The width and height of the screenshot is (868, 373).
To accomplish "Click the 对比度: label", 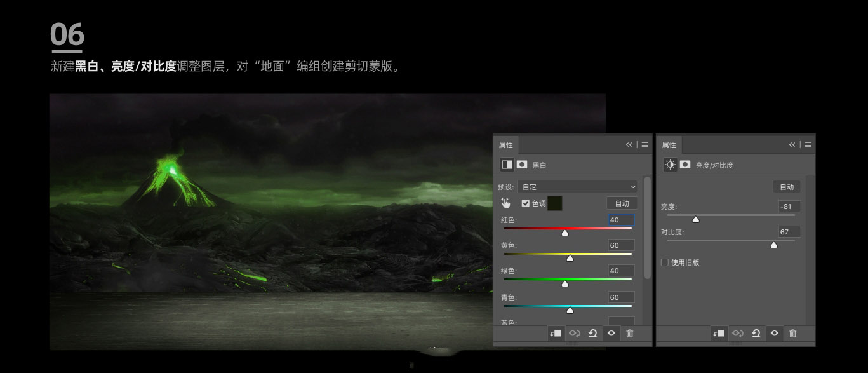I will 672,232.
